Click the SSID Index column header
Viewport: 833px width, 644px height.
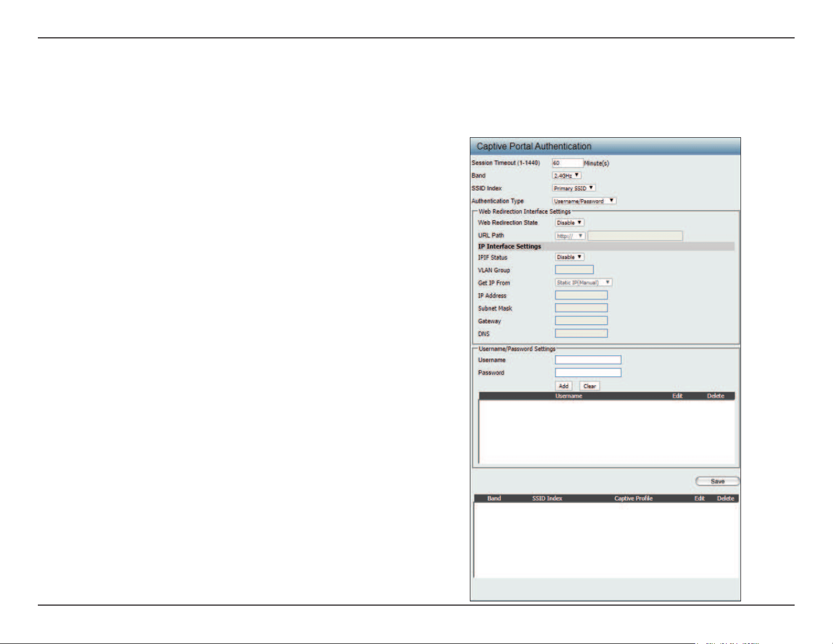tap(547, 498)
